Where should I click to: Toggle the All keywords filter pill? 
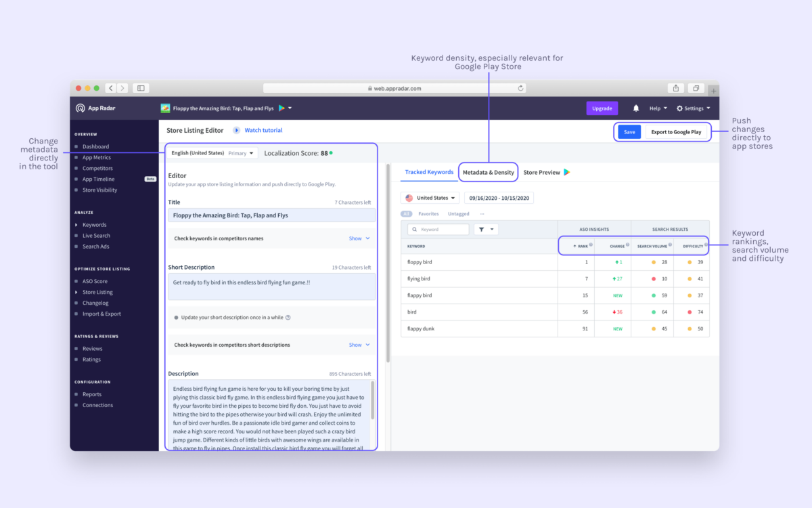pos(406,213)
